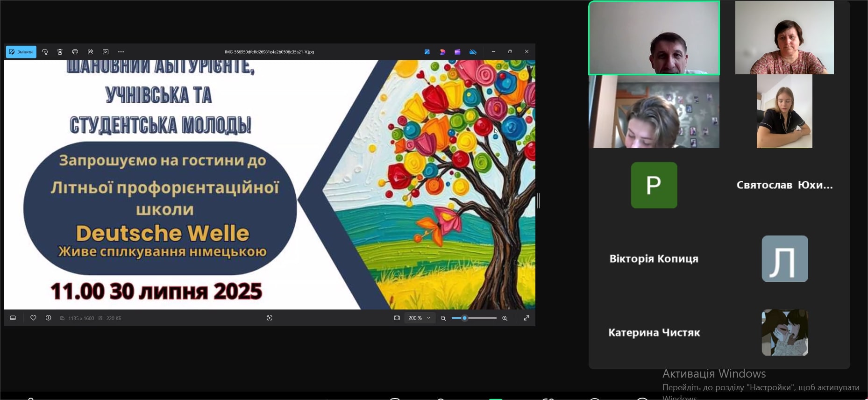Viewport: 868px width, 400px height.
Task: Open the three-dots more options menu
Action: click(x=121, y=52)
